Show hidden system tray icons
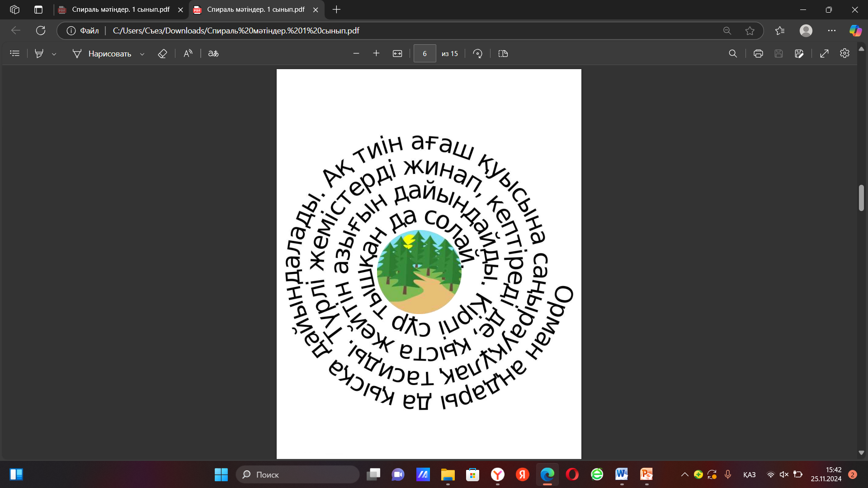The width and height of the screenshot is (868, 488). [x=684, y=474]
